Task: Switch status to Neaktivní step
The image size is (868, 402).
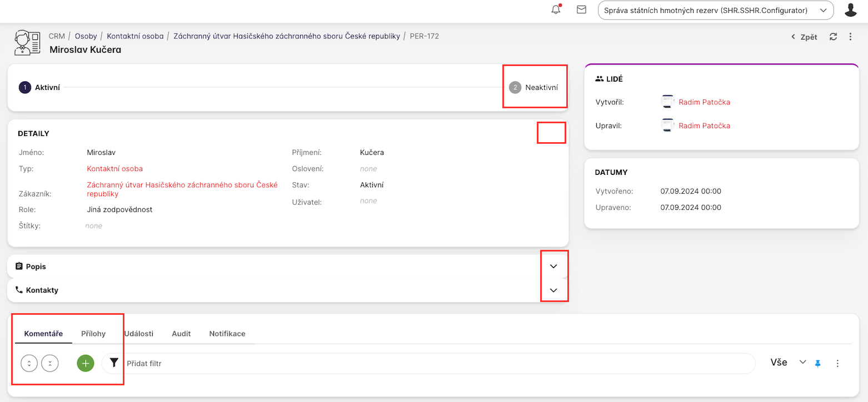Action: pos(534,88)
